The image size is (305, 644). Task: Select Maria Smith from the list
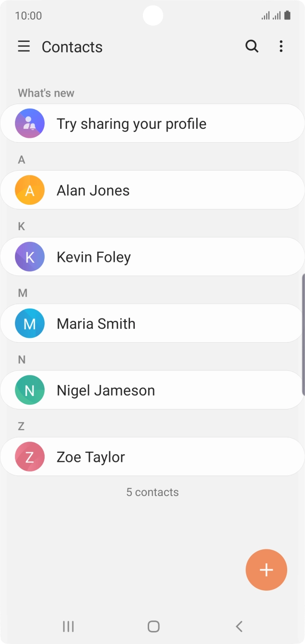[x=152, y=323]
